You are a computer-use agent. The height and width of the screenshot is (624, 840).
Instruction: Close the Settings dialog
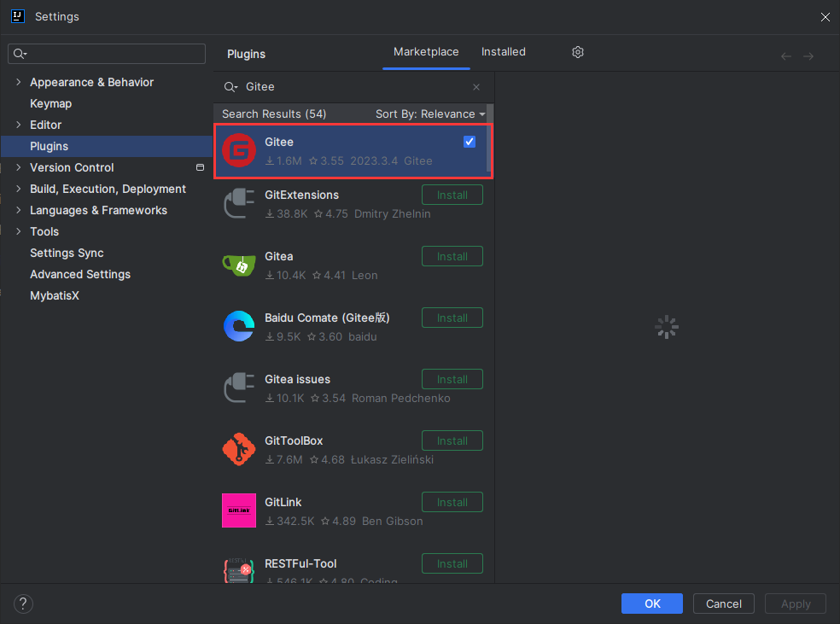coord(825,16)
